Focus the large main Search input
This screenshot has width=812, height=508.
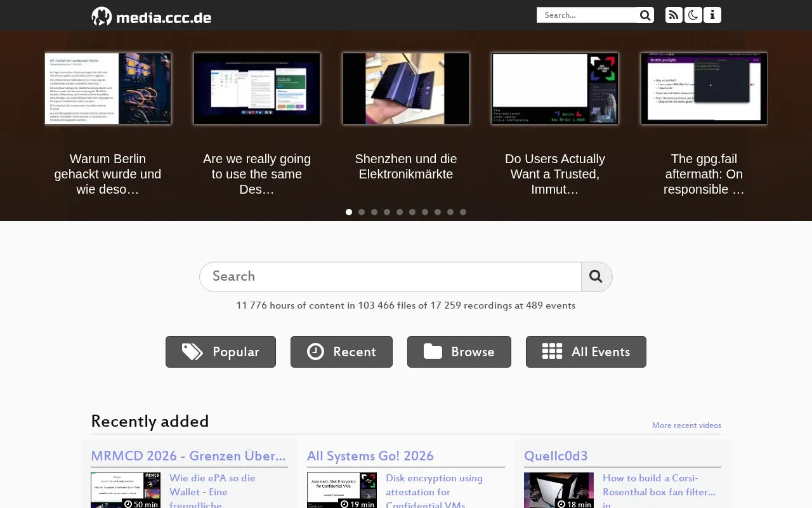[x=390, y=277]
